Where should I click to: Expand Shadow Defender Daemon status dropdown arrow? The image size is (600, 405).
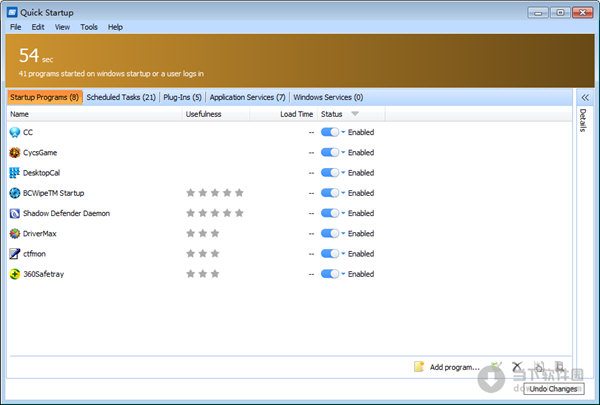pyautogui.click(x=343, y=213)
